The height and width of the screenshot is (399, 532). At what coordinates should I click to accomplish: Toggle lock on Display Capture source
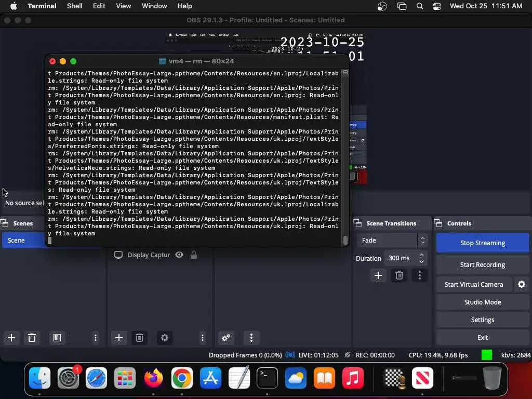coord(194,255)
